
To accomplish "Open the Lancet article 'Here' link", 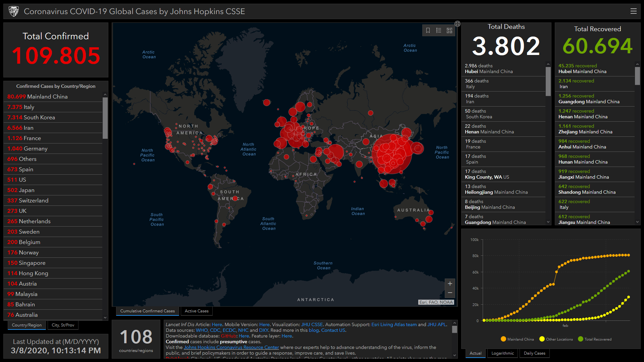I will [x=217, y=324].
